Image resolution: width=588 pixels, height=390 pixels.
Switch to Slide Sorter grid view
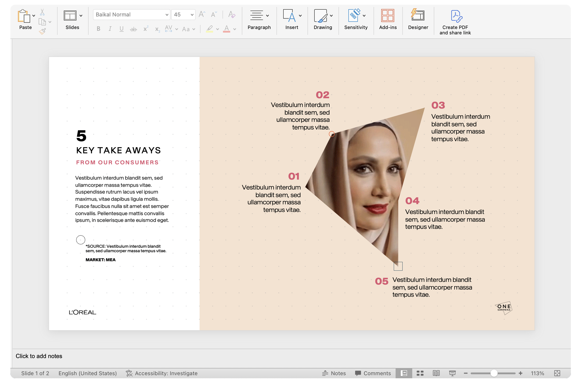point(420,373)
